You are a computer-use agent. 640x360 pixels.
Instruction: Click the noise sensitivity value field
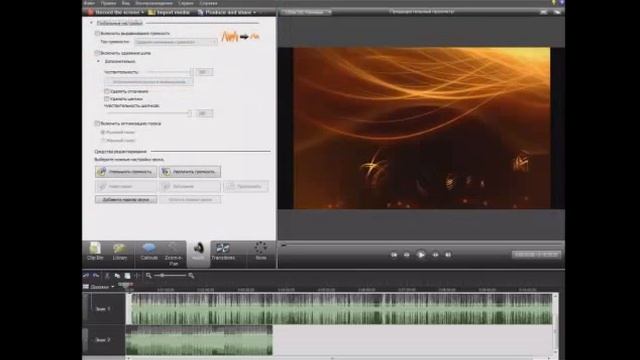[204, 72]
